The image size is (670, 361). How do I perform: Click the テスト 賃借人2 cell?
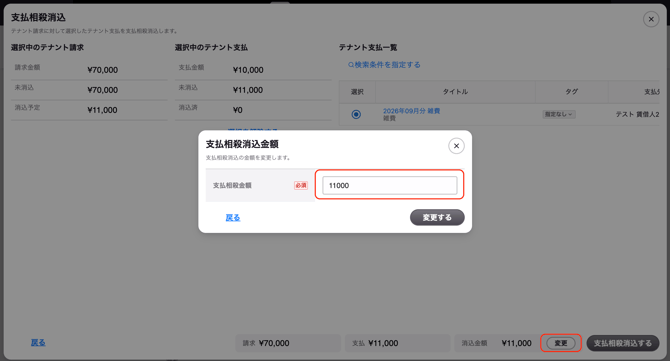(x=637, y=114)
